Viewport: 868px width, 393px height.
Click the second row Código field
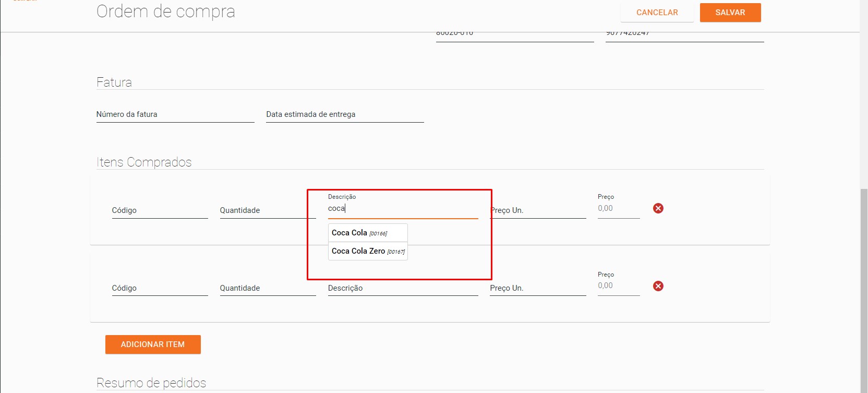(x=160, y=288)
